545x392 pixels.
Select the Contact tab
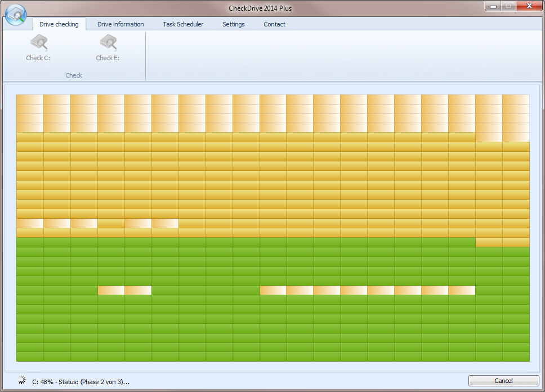(274, 24)
